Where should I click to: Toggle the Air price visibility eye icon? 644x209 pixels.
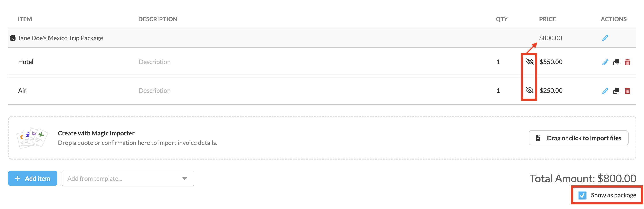coord(530,90)
